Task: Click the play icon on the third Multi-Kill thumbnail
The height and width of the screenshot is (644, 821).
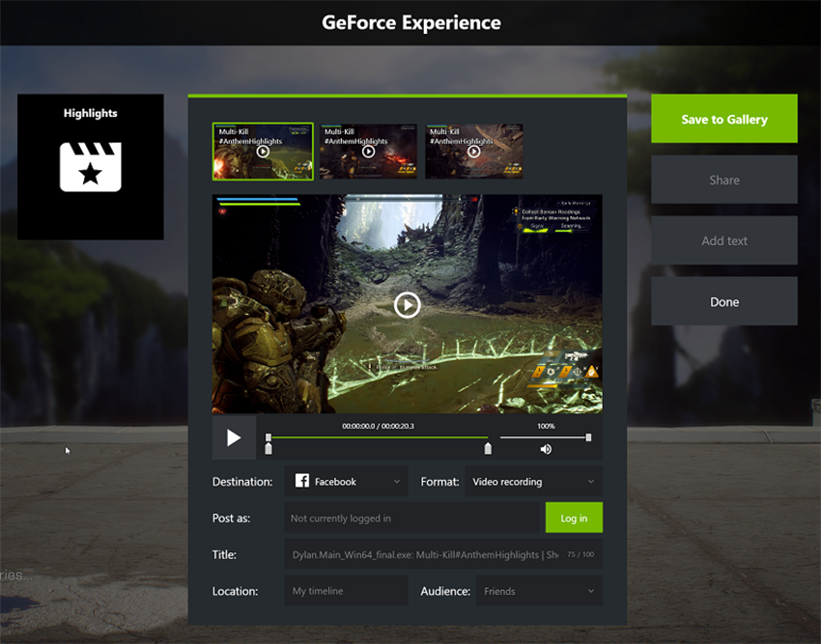Action: (474, 152)
